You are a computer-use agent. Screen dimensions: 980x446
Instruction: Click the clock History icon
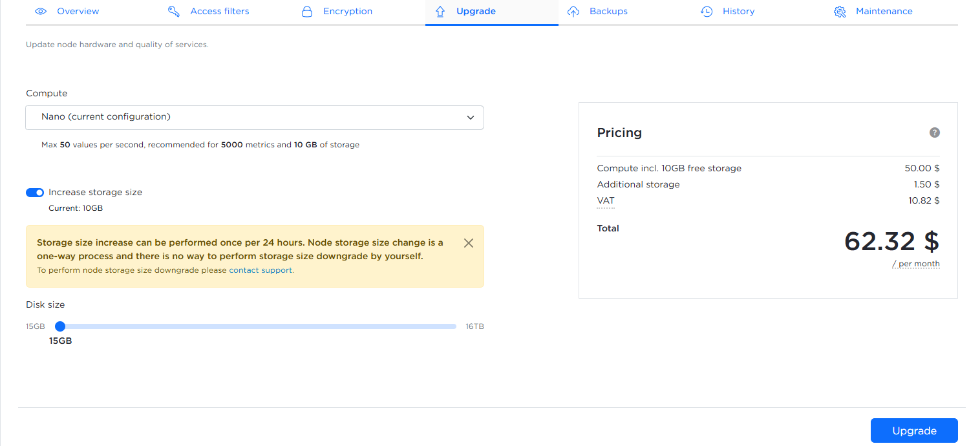[x=707, y=12]
